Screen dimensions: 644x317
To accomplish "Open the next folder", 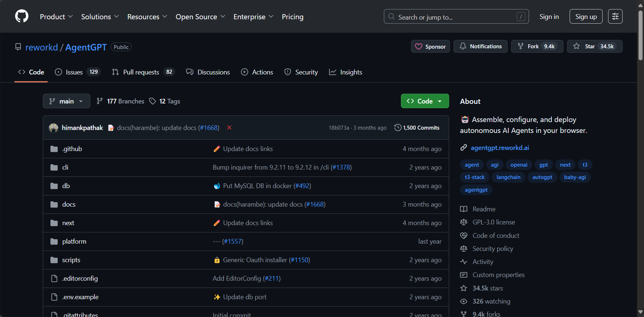I will click(68, 223).
